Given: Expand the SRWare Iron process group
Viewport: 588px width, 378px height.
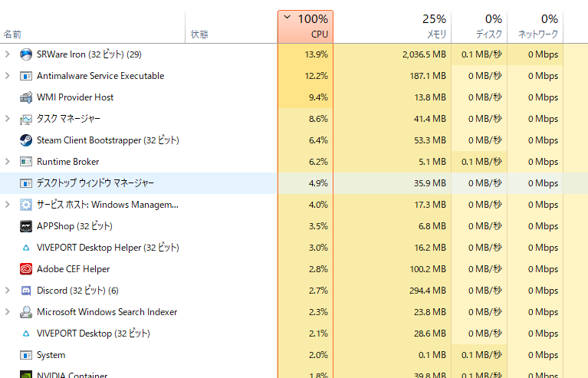Looking at the screenshot, I should (x=8, y=54).
